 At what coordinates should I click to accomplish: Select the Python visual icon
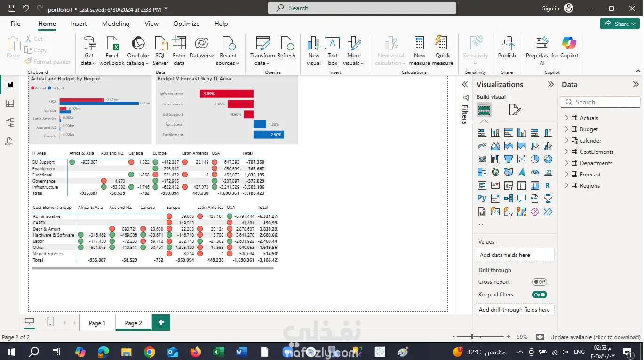click(482, 199)
